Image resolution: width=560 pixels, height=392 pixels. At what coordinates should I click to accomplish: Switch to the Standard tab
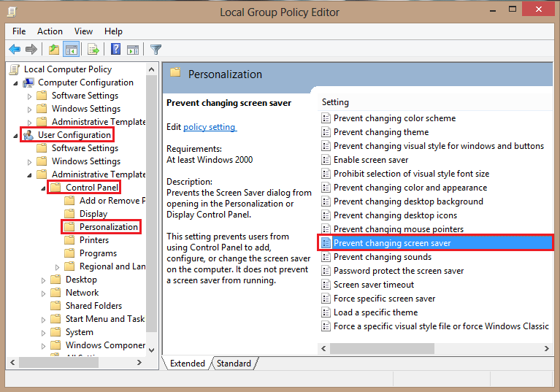tap(234, 364)
